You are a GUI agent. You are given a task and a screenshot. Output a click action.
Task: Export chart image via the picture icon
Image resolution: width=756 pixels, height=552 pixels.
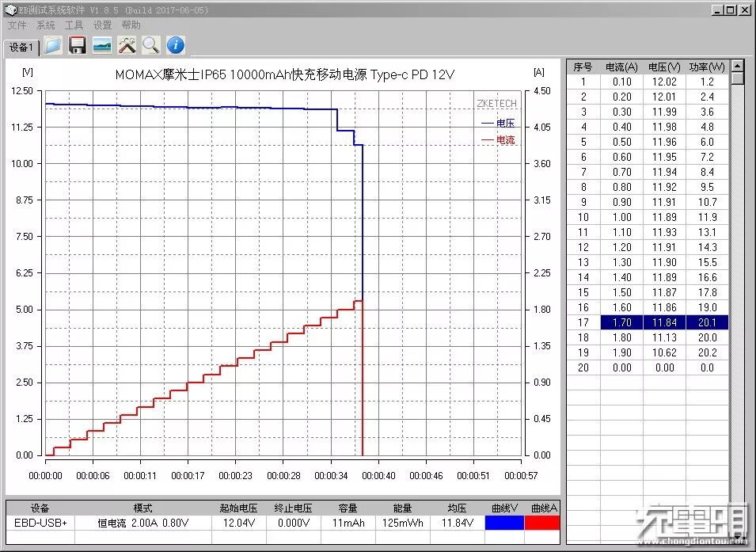102,45
